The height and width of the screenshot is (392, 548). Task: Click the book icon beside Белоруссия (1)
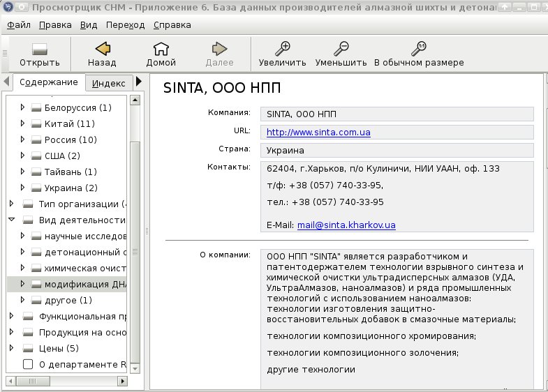pyautogui.click(x=36, y=108)
